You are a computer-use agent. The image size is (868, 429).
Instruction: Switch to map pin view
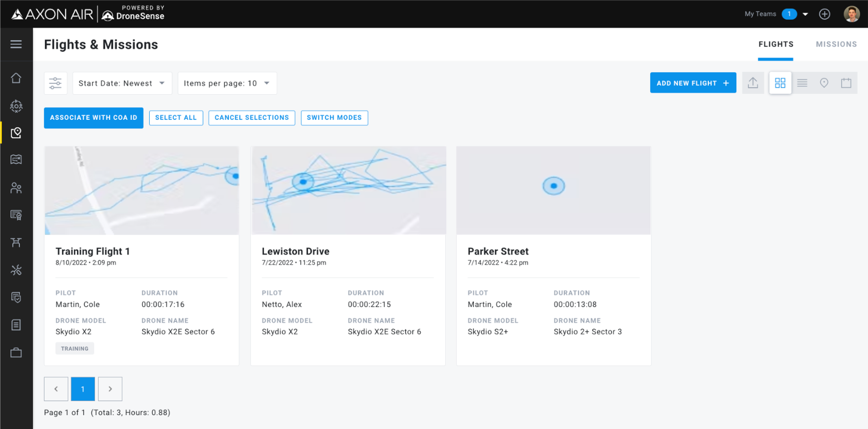824,83
